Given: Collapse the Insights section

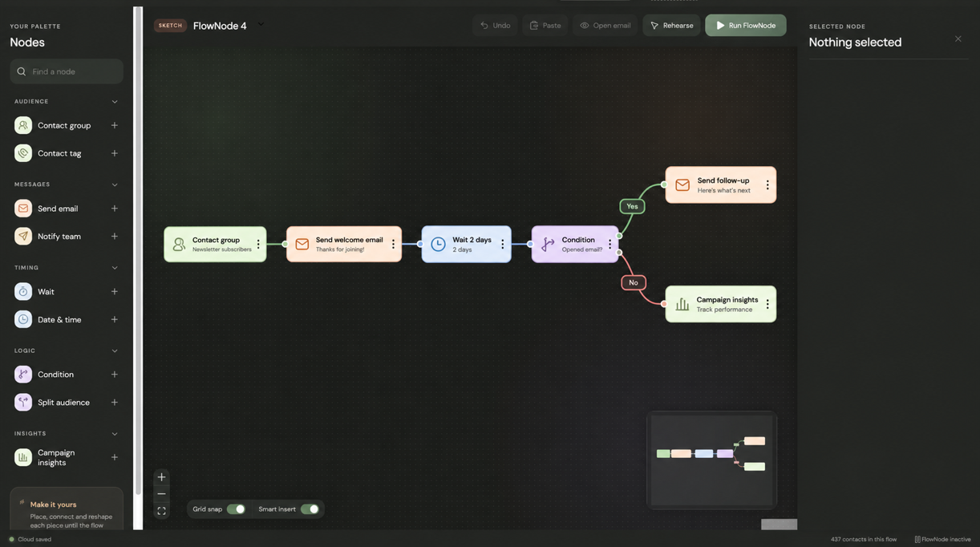Looking at the screenshot, I should 115,434.
